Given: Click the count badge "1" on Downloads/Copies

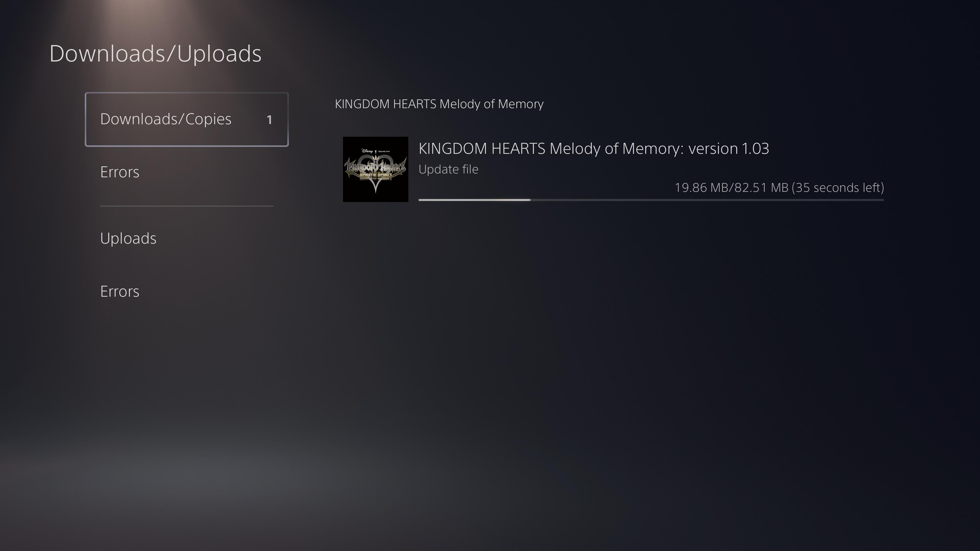Looking at the screenshot, I should tap(269, 120).
